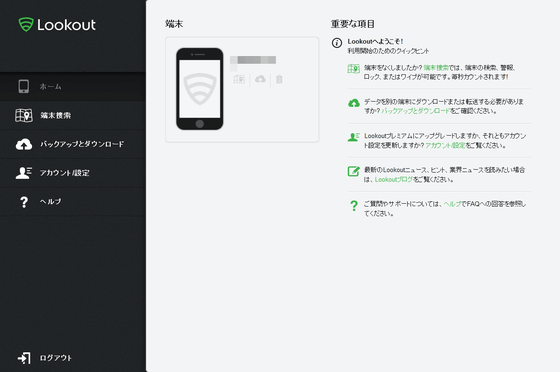Click the tablet icon beside ホーム
The height and width of the screenshot is (372, 560).
(24, 86)
